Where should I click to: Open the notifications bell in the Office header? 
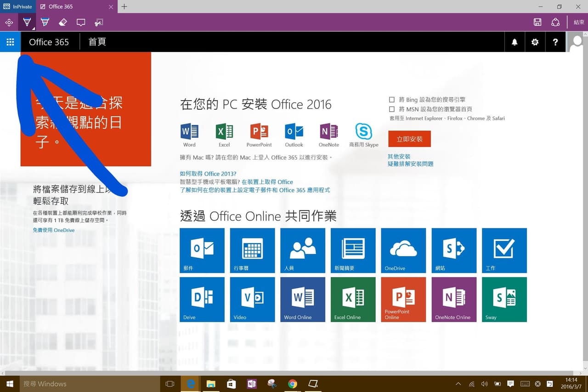[x=514, y=42]
